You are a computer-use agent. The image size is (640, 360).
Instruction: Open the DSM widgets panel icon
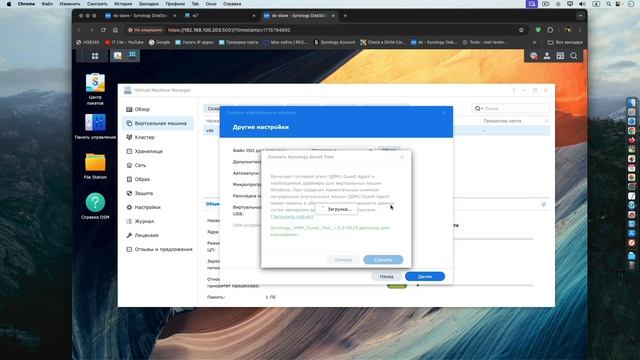pyautogui.click(x=560, y=56)
